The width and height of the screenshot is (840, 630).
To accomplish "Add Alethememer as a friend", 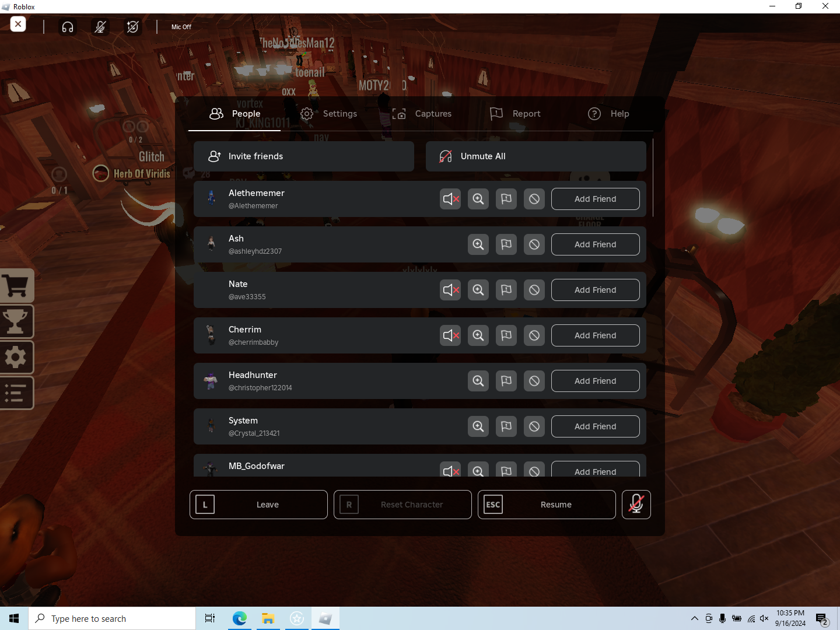I will (x=596, y=199).
